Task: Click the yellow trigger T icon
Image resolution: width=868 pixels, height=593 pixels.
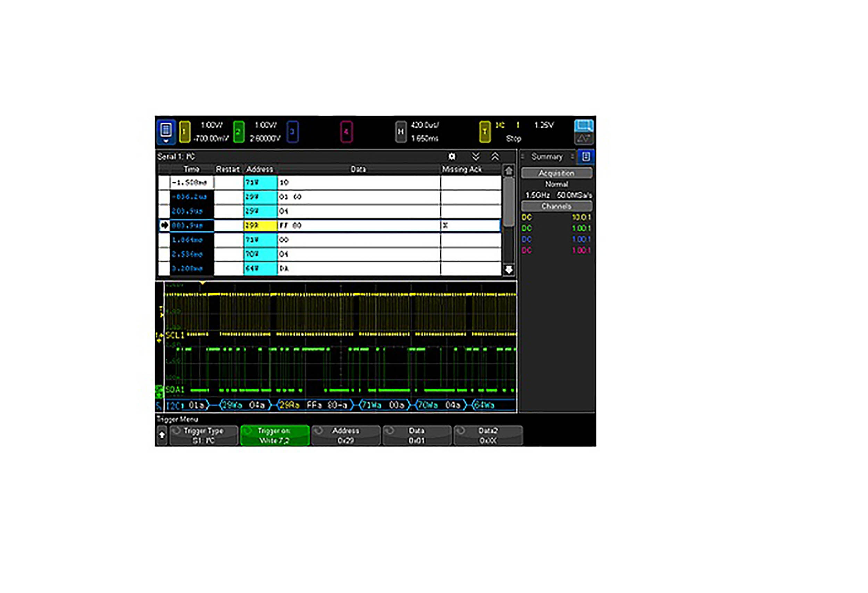Action: 485,132
